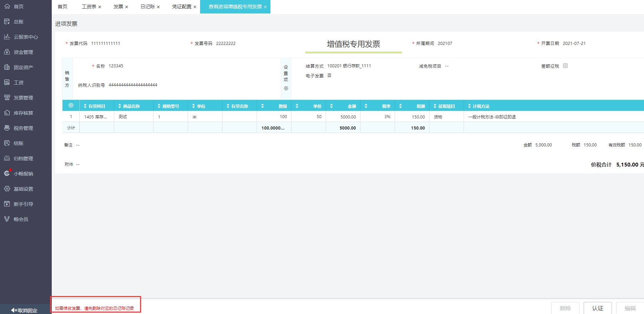Open 云报表中心 chart icon in sidebar

click(7, 37)
